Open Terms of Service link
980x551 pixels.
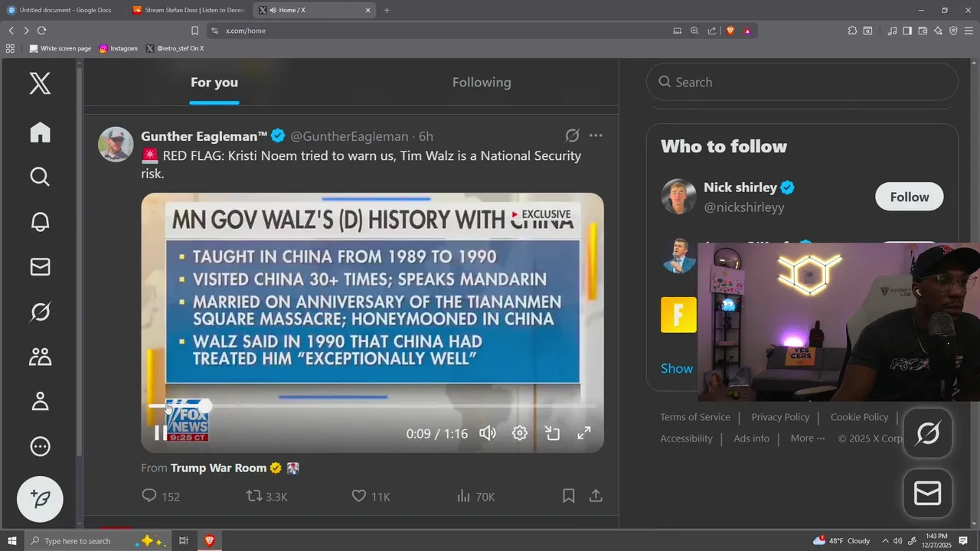point(695,417)
